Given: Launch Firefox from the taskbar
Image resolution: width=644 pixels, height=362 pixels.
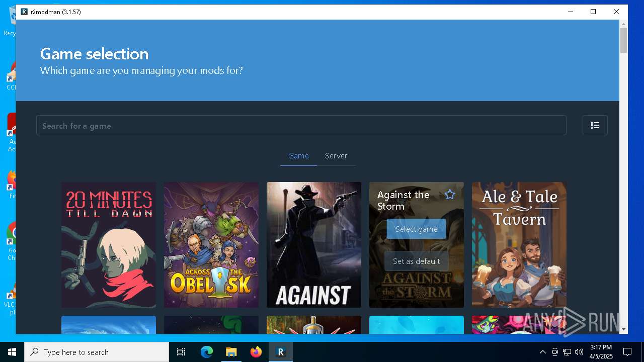Looking at the screenshot, I should pyautogui.click(x=256, y=352).
